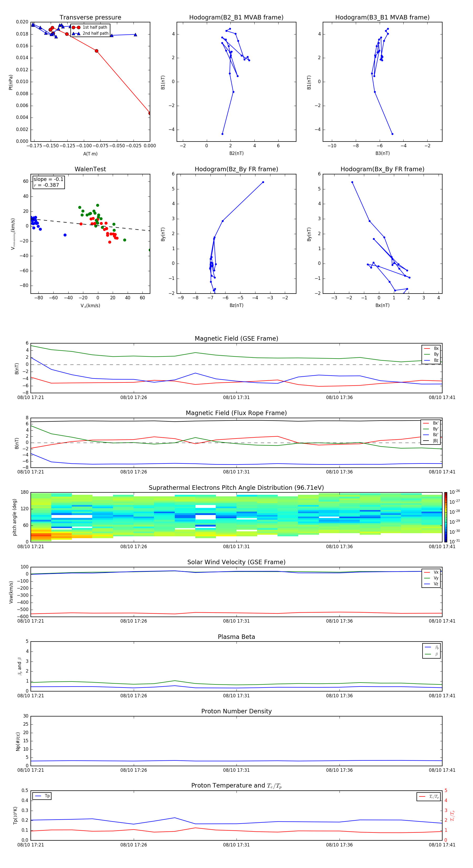Viewport: 473px width, 868px height.
Task: Click the 'Transverse pressure' plot title
Action: [90, 18]
